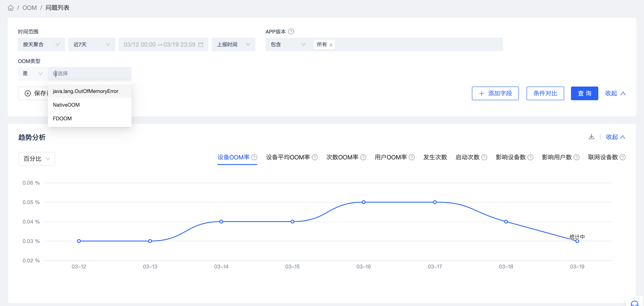Screen dimensions: 644x306
Task: Switch to the 影响设备数 tab
Action: point(511,157)
